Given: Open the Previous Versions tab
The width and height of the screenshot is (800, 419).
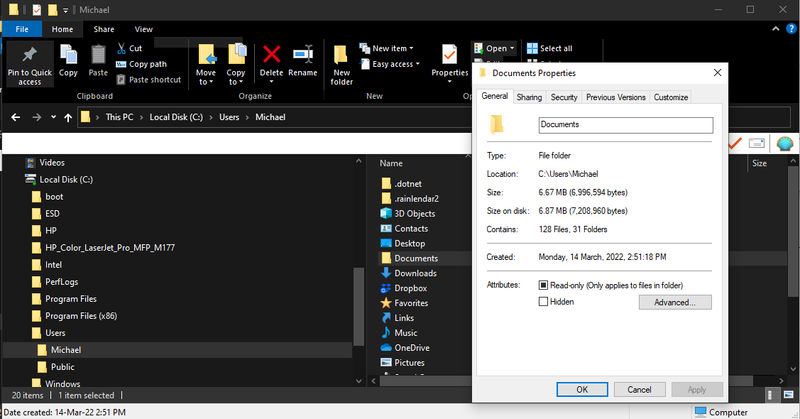Looking at the screenshot, I should point(615,97).
